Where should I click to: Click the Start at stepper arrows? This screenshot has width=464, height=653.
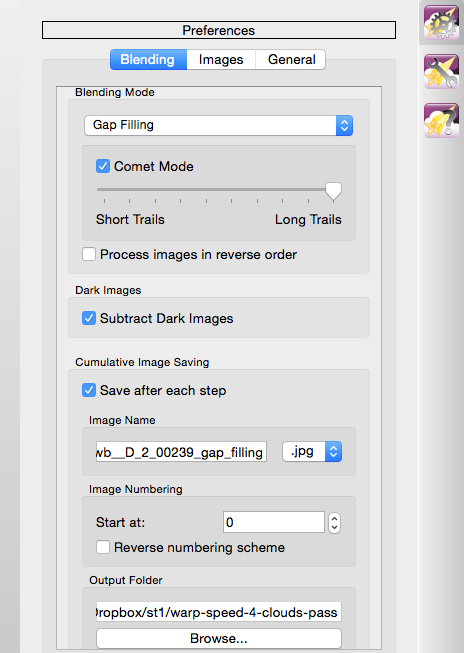tap(334, 522)
